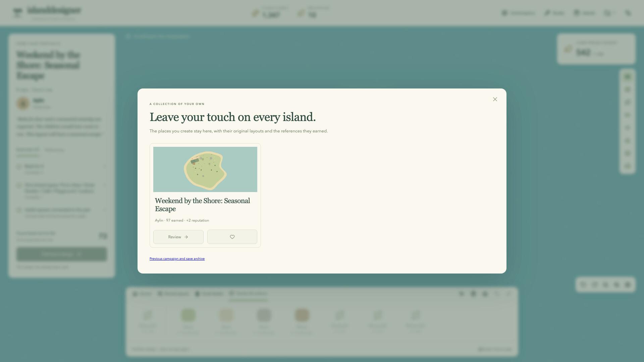
Task: Open Previous campaign and save archive link
Action: (177, 259)
